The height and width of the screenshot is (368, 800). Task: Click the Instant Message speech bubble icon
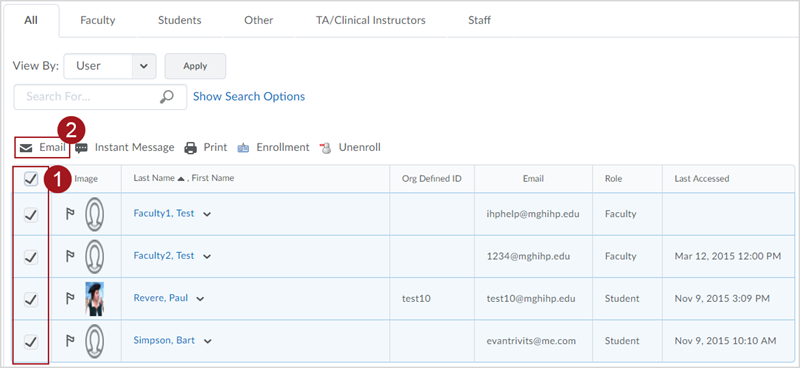pyautogui.click(x=81, y=148)
